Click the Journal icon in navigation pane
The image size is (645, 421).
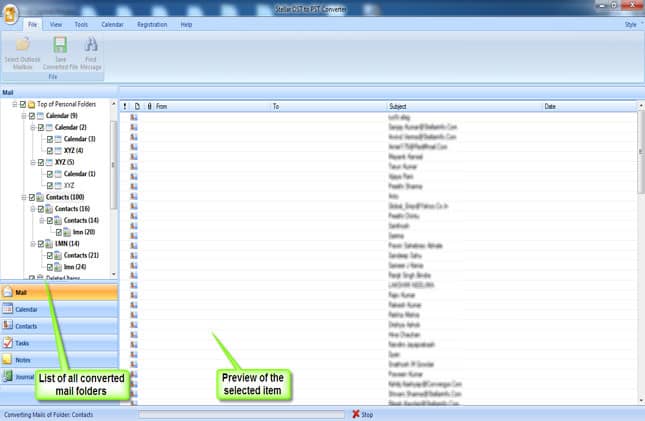tap(8, 376)
